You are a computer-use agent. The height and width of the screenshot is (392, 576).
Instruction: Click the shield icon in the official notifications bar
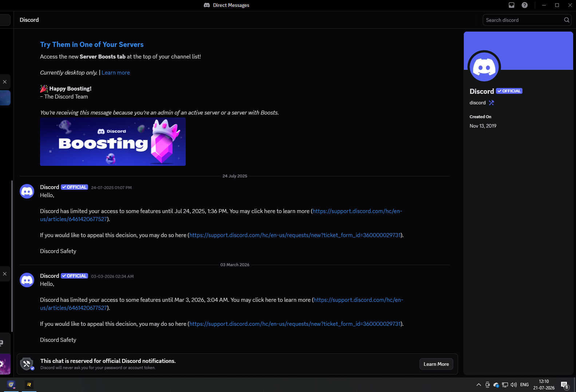(27, 364)
